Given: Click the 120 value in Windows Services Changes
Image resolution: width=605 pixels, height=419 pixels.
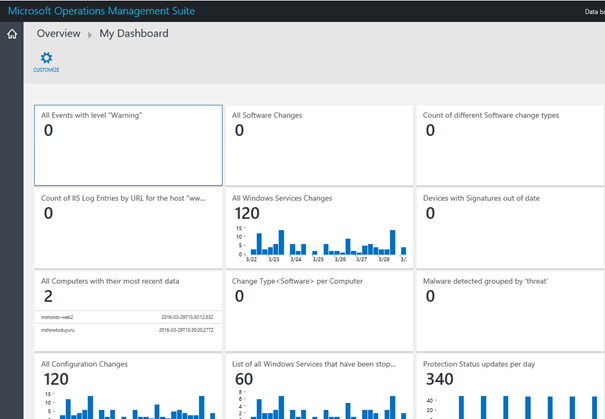Looking at the screenshot, I should coord(247,213).
